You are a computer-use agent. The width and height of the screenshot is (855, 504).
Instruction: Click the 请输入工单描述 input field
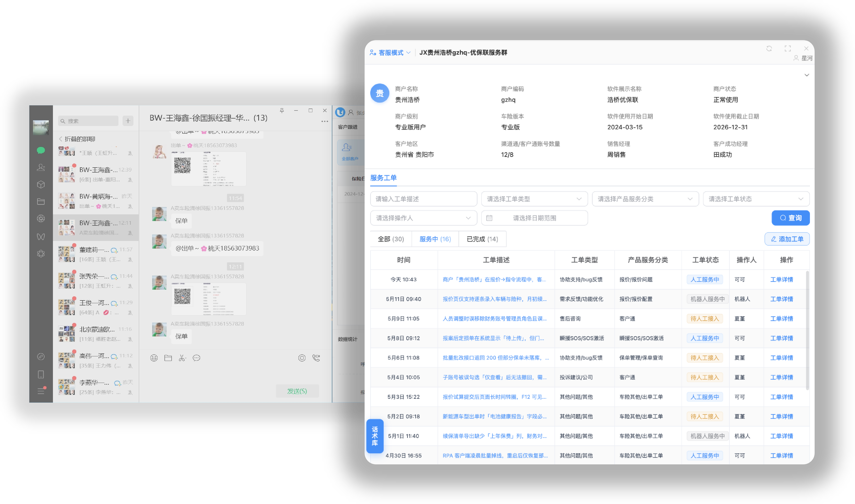(x=424, y=199)
